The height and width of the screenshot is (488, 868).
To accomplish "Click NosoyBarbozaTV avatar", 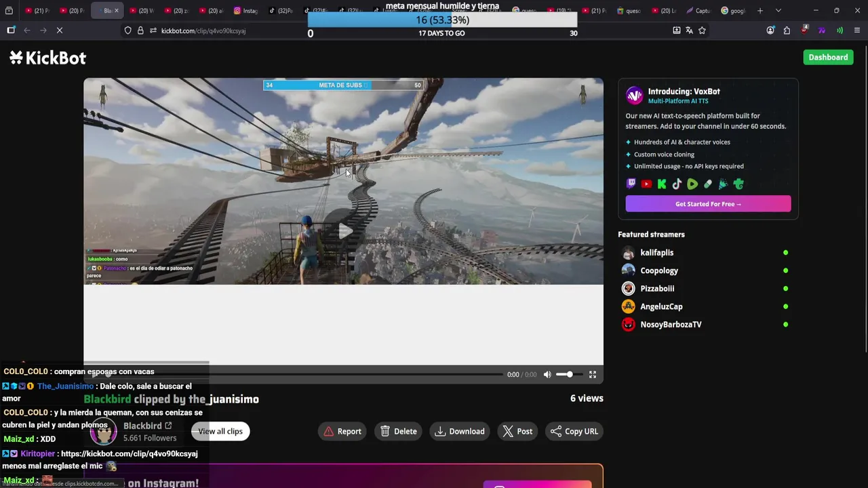I will click(629, 325).
